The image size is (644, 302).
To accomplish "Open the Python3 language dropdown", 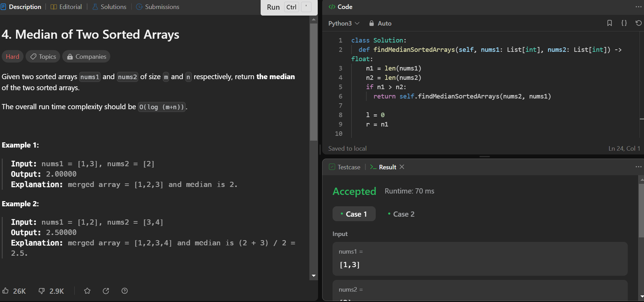I will coord(344,23).
